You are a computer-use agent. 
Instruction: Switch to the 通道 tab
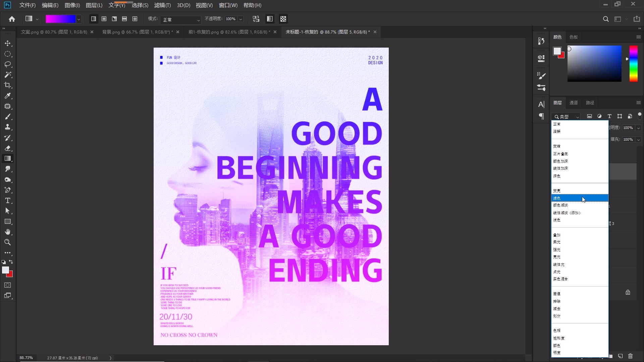[574, 103]
